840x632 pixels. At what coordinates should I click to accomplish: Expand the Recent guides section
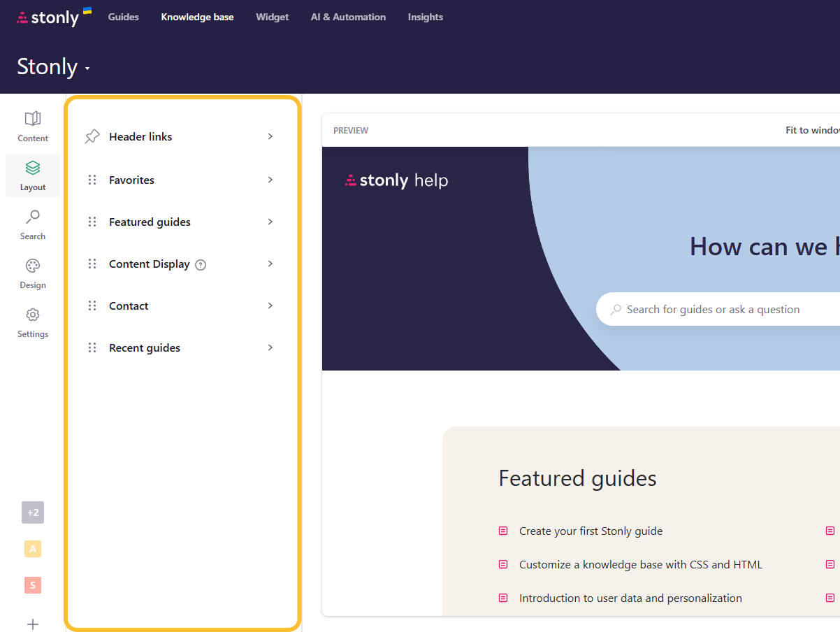[270, 347]
